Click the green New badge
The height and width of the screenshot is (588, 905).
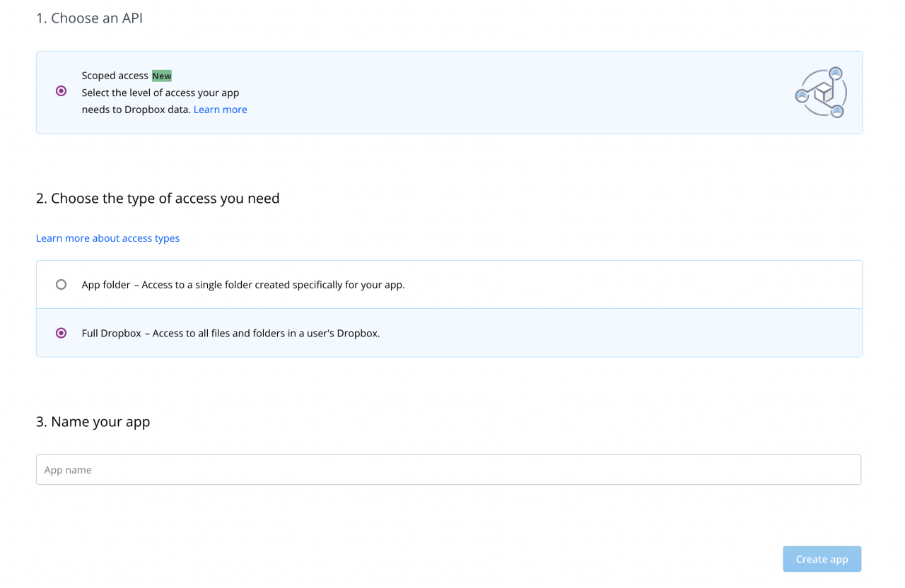pos(162,76)
